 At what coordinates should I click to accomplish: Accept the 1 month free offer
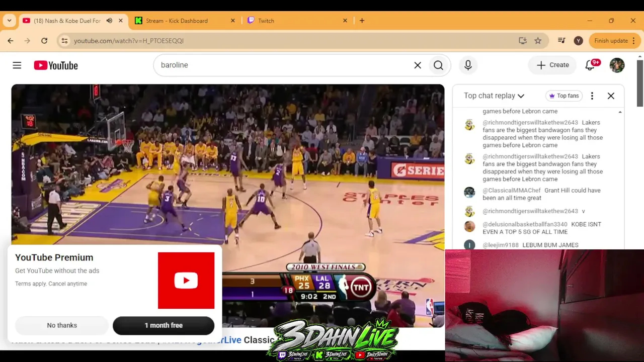(164, 326)
